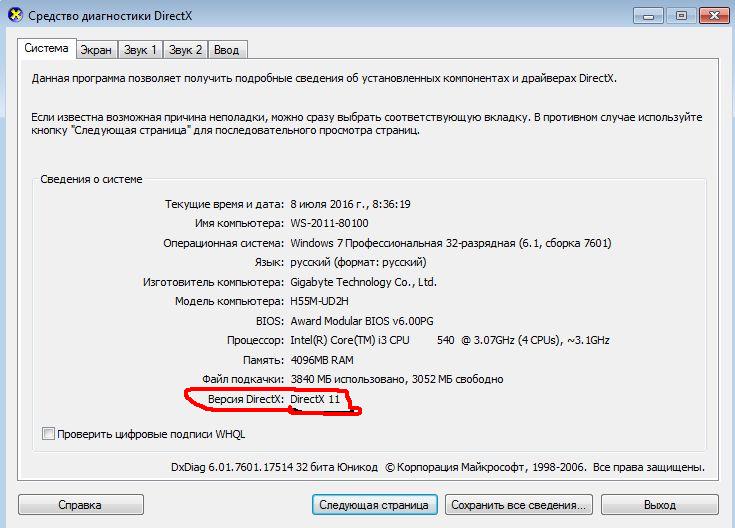
Task: Click the 'Текущие время и дата:' label
Action: [224, 204]
